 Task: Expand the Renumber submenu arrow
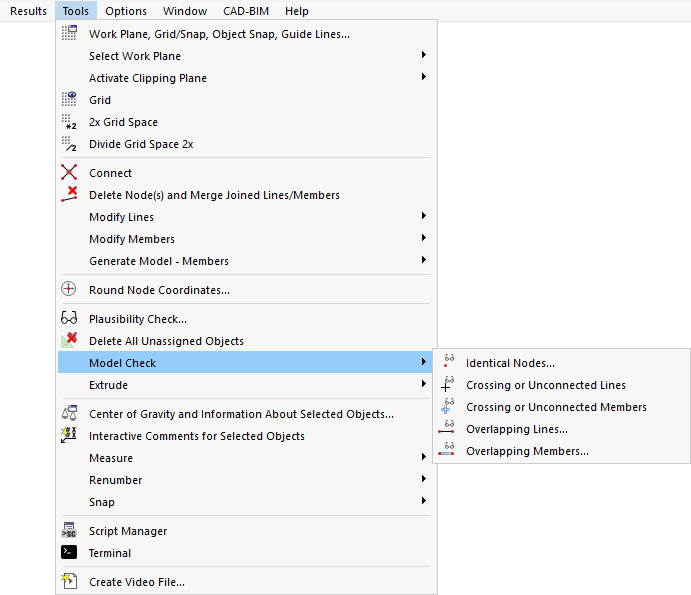[x=424, y=480]
